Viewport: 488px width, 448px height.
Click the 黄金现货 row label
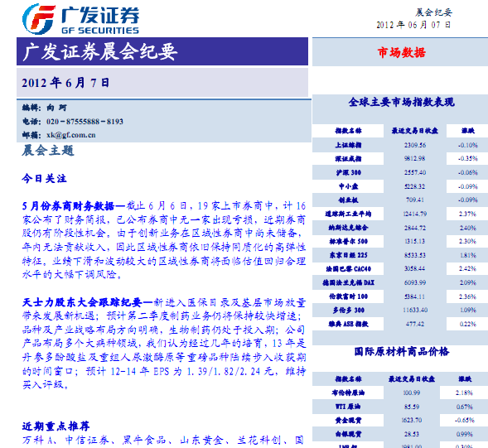coord(348,421)
